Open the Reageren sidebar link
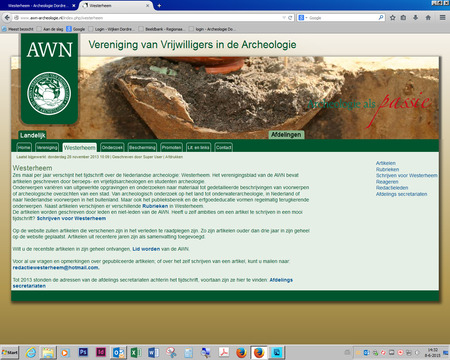 pyautogui.click(x=387, y=182)
